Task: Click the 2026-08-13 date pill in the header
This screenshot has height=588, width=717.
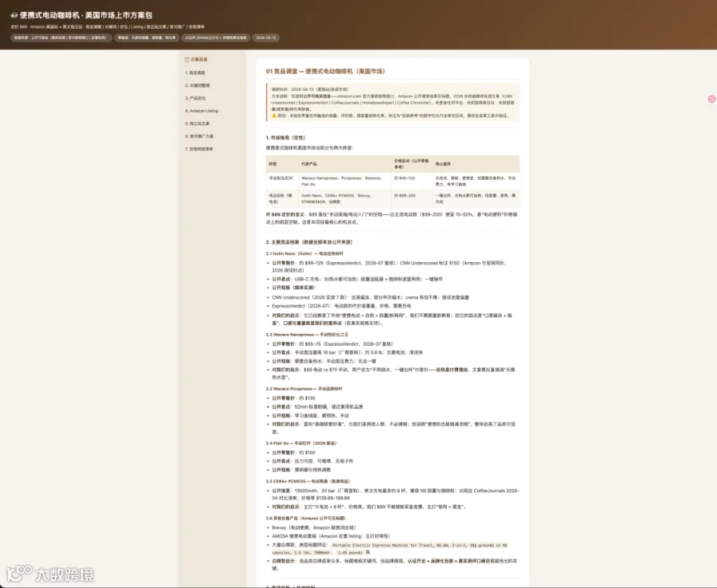Action: 265,38
